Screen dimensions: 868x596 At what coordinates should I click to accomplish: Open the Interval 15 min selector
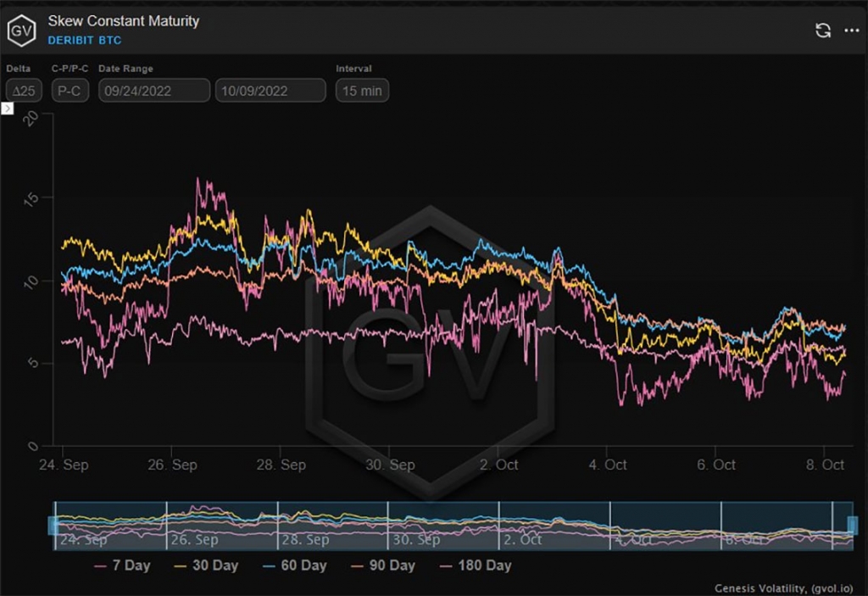click(x=362, y=90)
